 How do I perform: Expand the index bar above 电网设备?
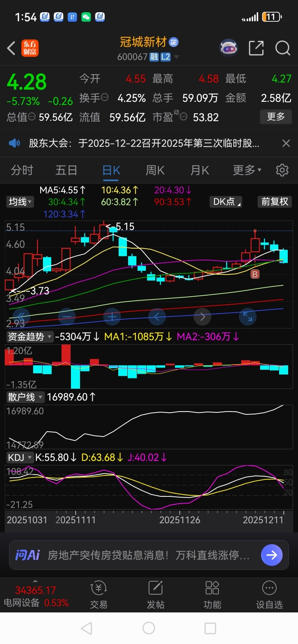(35, 581)
